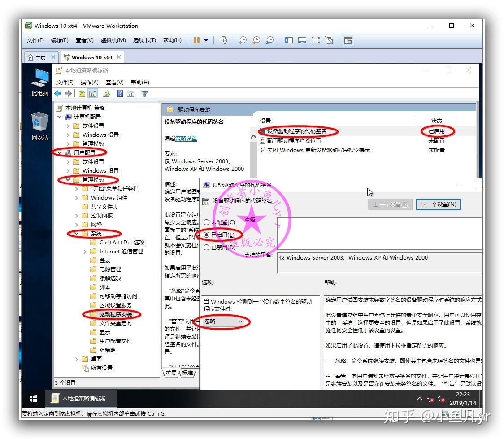Click the help question mark toolbar icon

(120, 94)
